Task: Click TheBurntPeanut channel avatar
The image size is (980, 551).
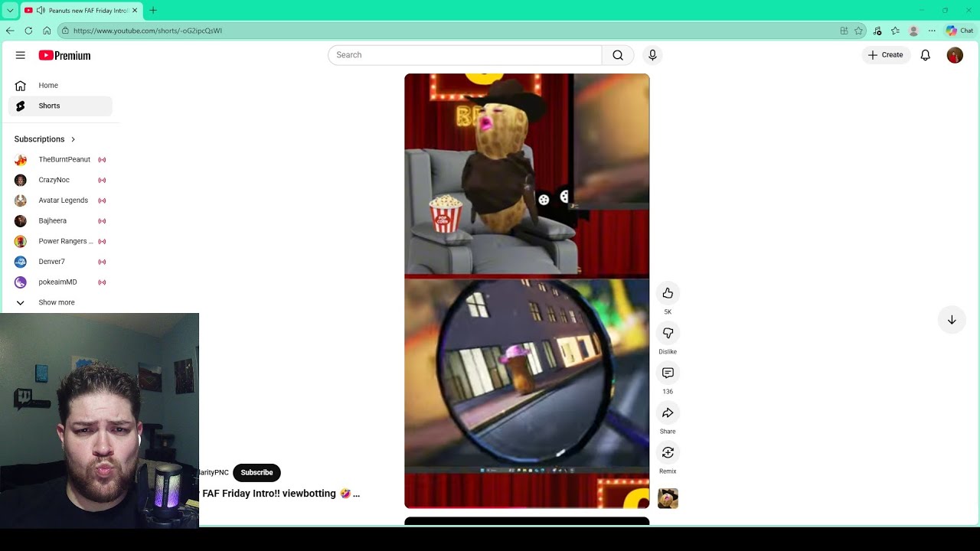Action: pyautogui.click(x=21, y=159)
